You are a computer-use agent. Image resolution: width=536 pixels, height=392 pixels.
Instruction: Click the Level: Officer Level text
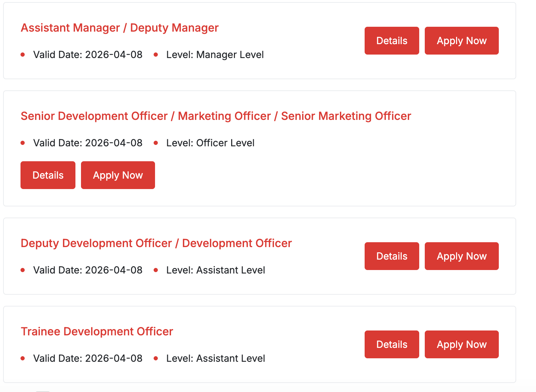[x=210, y=143]
